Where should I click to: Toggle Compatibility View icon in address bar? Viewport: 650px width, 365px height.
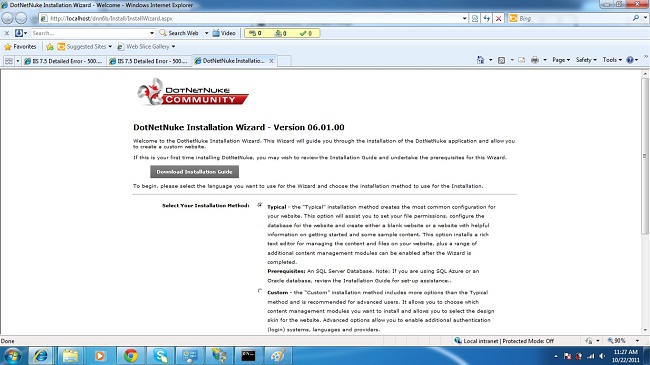(475, 18)
